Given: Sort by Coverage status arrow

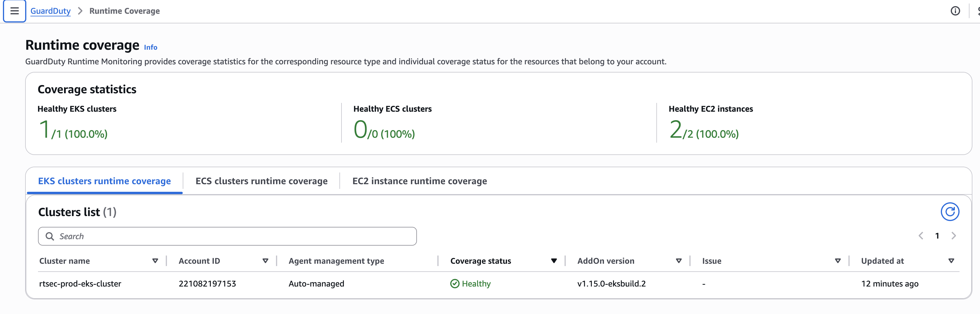Looking at the screenshot, I should coord(554,261).
